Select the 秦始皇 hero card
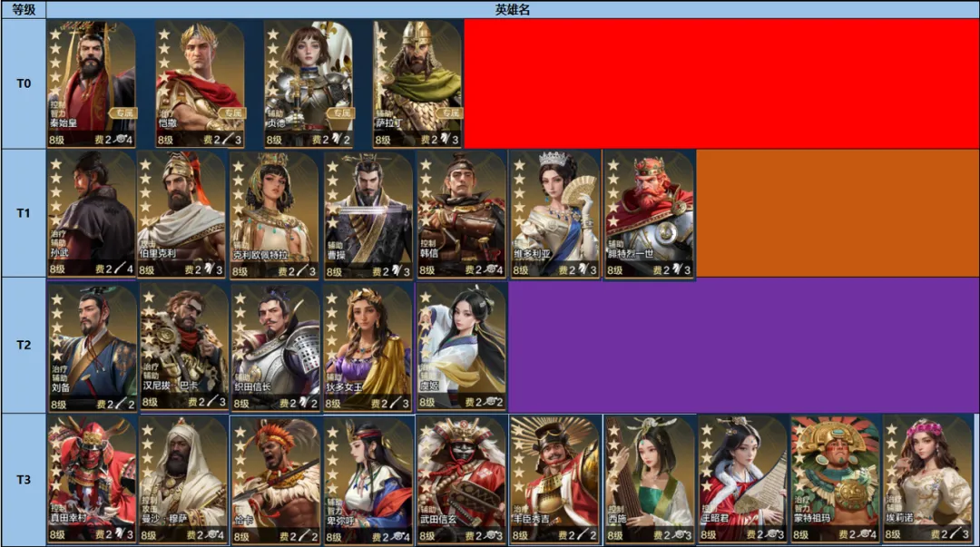Viewport: 980px width, 547px height. point(92,83)
